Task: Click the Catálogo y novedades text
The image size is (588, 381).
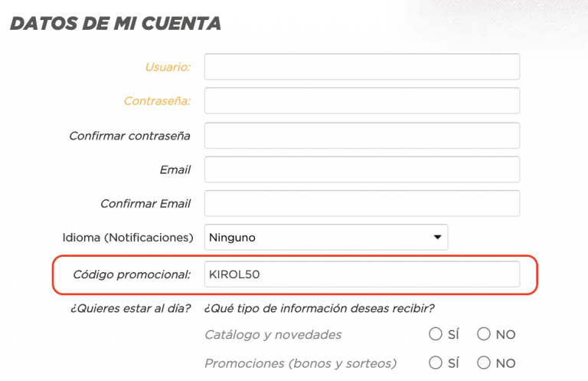Action: [273, 334]
